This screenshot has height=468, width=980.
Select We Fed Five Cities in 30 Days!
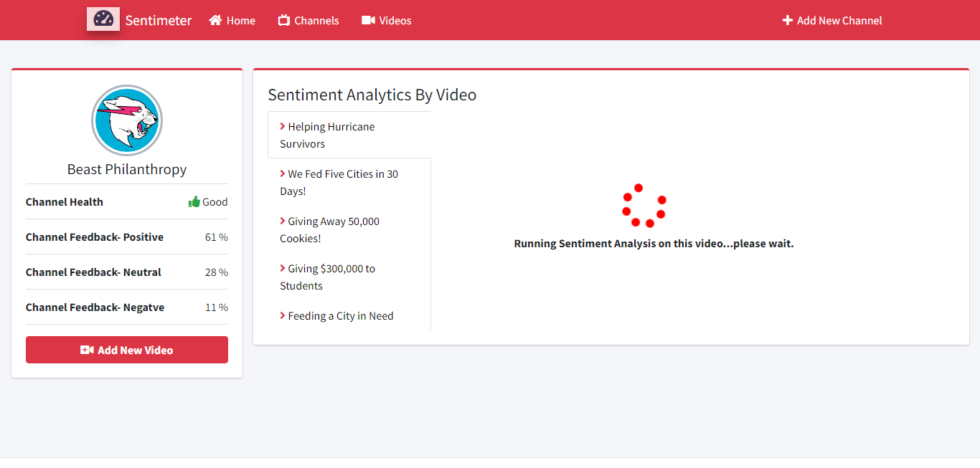(349, 182)
